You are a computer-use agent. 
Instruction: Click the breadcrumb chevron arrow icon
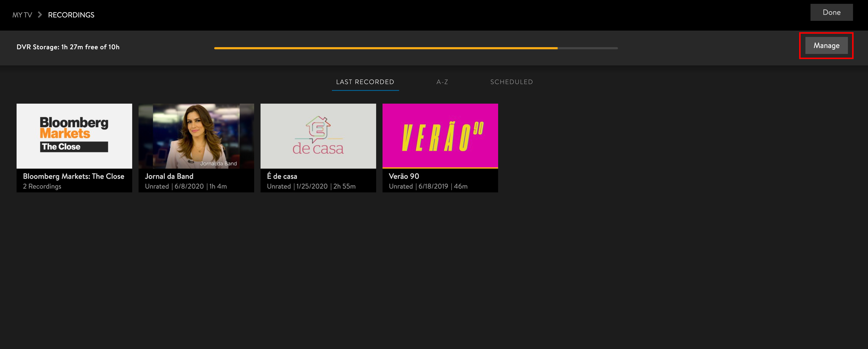coord(40,15)
